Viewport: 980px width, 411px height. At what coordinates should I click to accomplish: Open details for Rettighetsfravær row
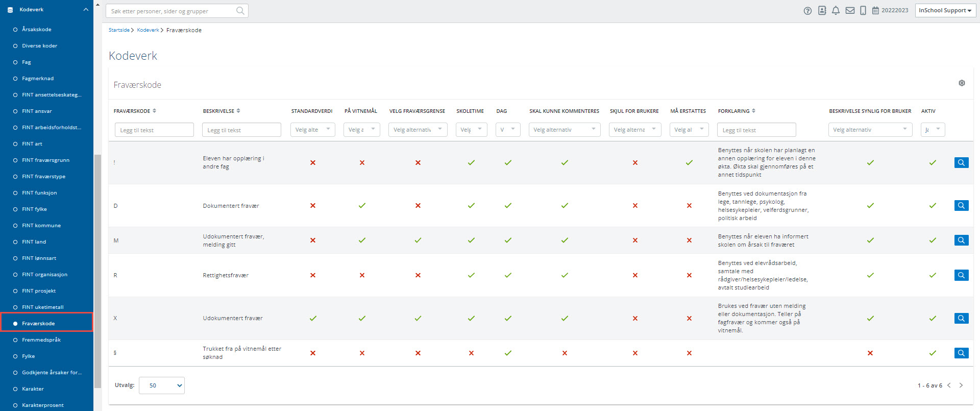click(961, 275)
